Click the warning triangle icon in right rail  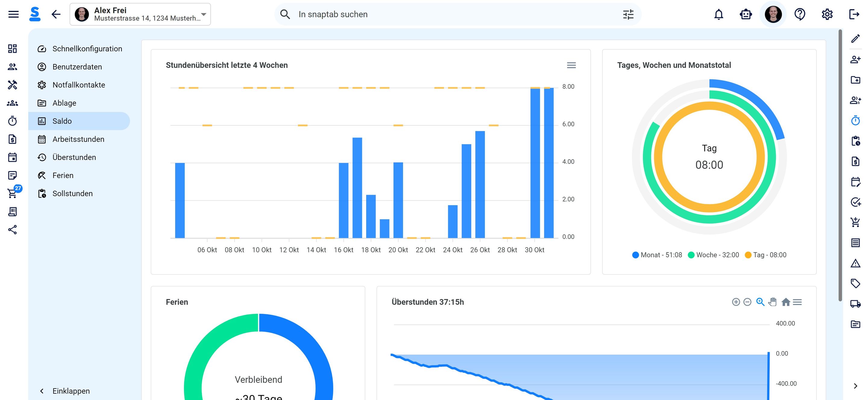(855, 263)
